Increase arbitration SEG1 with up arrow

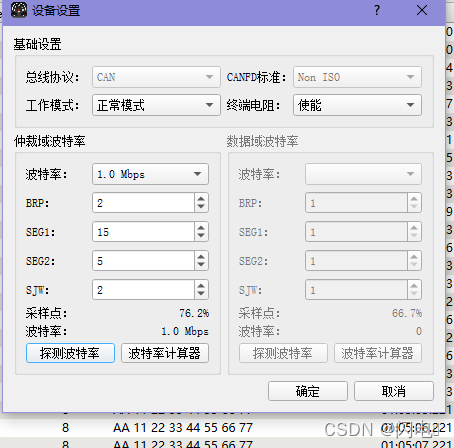coord(201,227)
